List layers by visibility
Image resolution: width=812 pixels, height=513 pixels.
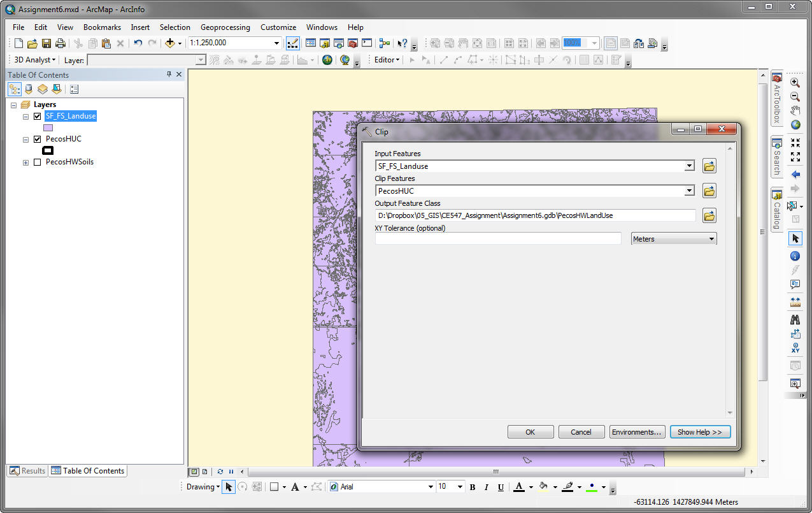point(43,89)
